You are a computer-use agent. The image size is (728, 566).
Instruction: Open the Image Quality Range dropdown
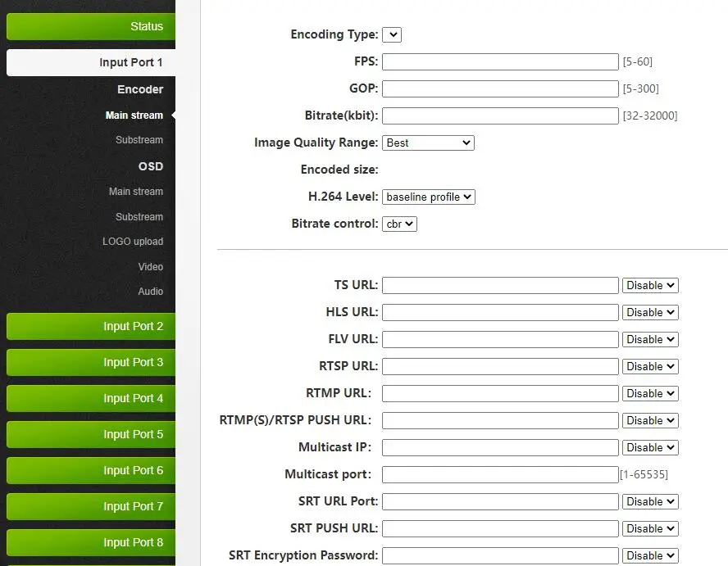tap(428, 143)
